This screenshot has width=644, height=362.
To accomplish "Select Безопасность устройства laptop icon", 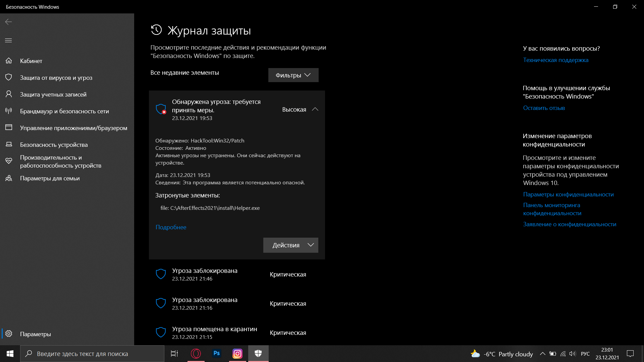I will (x=9, y=144).
